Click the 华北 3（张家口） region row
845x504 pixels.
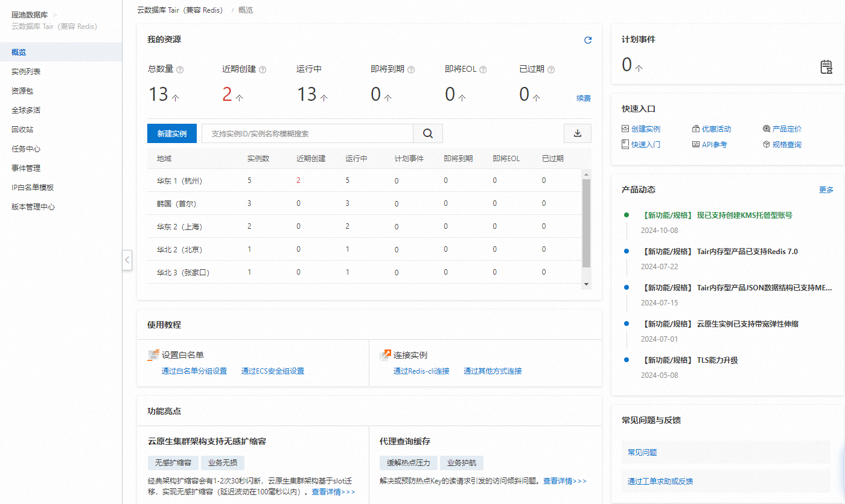point(364,272)
